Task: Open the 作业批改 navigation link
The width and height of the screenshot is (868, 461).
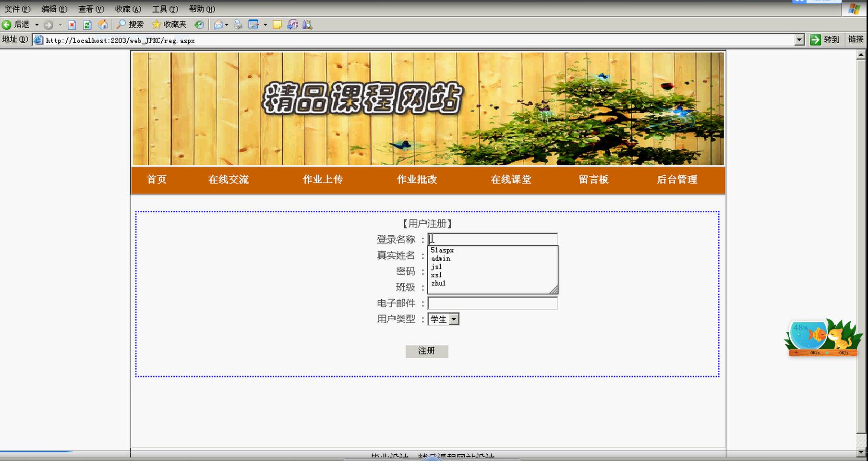Action: pyautogui.click(x=417, y=180)
